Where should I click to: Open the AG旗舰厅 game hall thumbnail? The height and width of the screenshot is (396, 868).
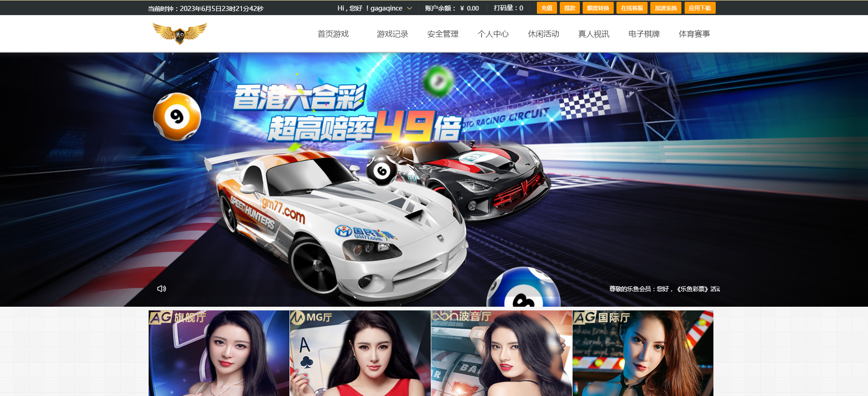[x=219, y=353]
